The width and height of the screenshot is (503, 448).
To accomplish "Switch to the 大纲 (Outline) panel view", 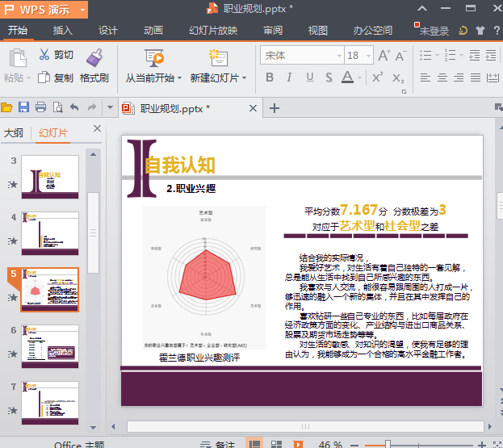I will pos(14,133).
